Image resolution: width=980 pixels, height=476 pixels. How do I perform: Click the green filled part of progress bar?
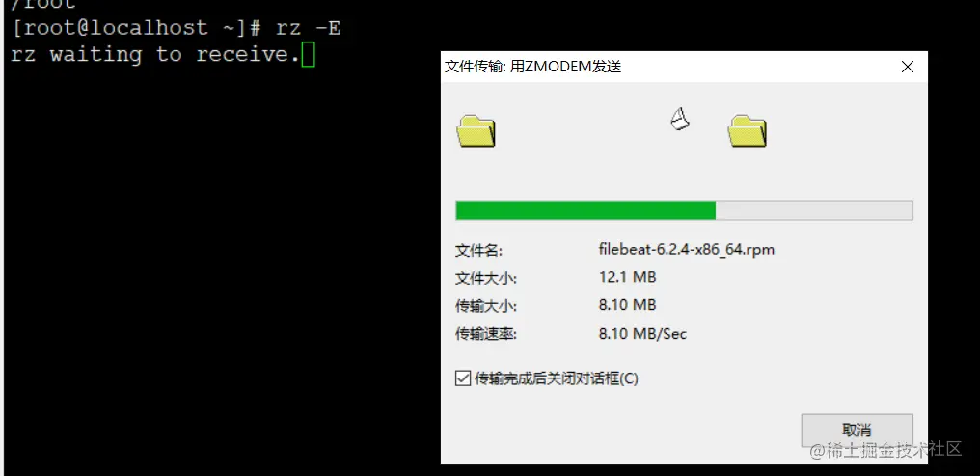coord(585,210)
